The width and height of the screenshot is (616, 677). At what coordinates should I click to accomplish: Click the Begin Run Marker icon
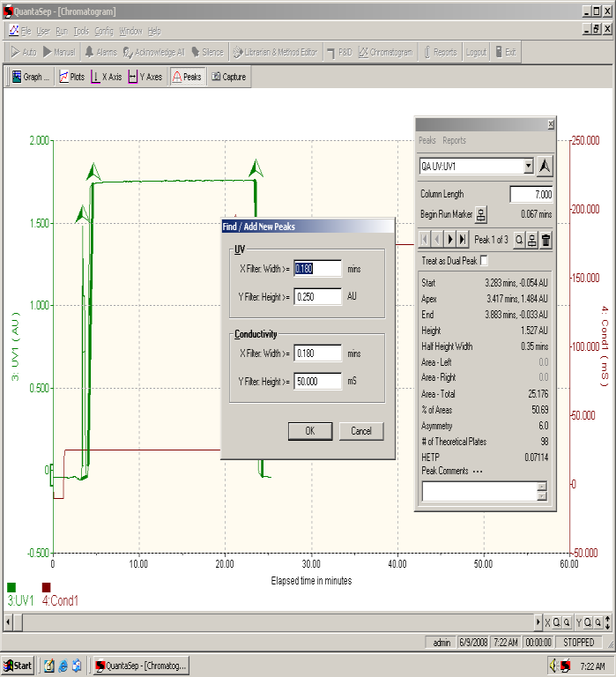(x=481, y=214)
